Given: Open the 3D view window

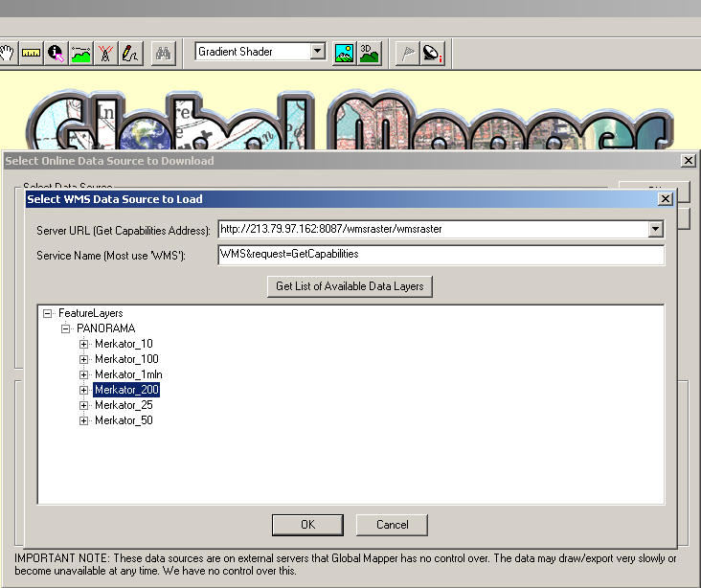Looking at the screenshot, I should click(x=370, y=53).
